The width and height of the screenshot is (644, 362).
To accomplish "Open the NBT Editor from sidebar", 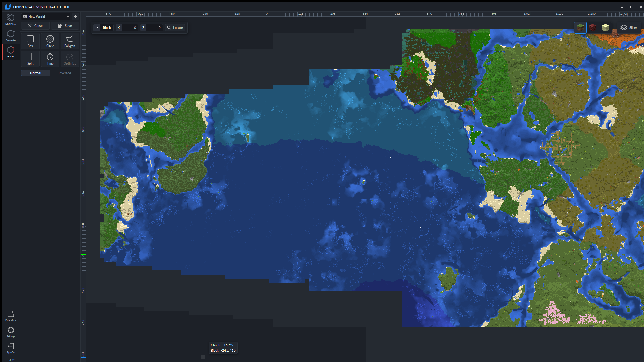I will 11,19.
